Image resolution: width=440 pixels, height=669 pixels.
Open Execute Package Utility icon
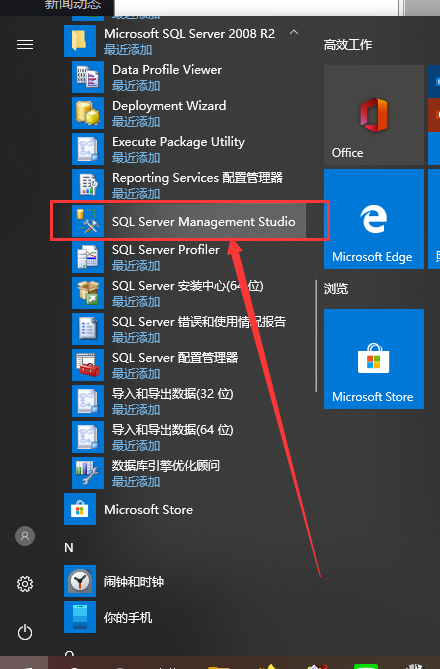88,149
